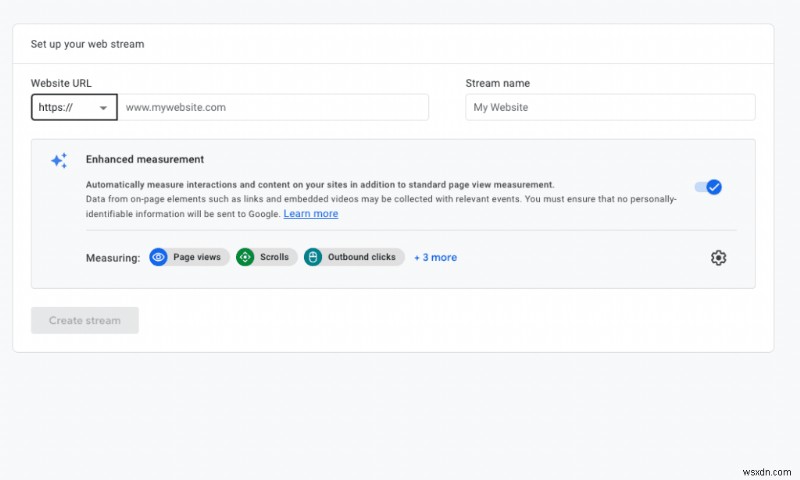Click the Create stream button
The image size is (800, 480).
85,320
